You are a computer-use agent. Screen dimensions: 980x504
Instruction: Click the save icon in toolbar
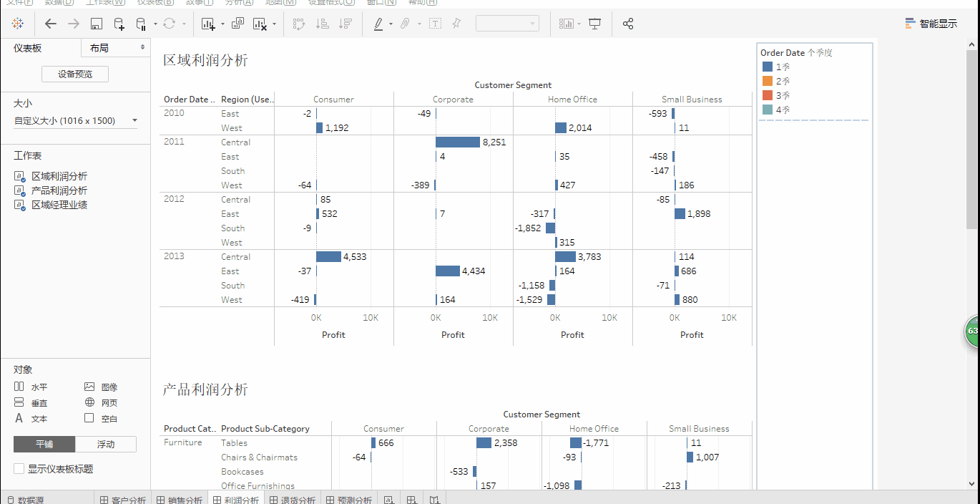(97, 24)
